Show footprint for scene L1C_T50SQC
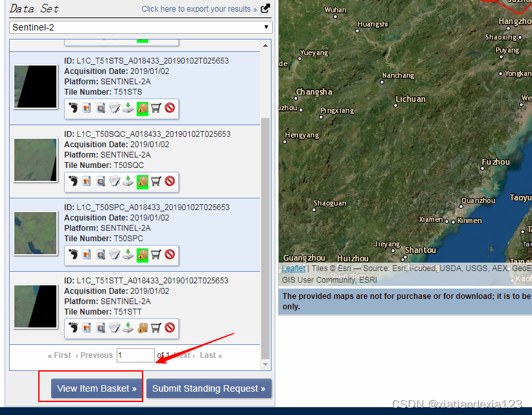532x415 pixels. (x=73, y=182)
